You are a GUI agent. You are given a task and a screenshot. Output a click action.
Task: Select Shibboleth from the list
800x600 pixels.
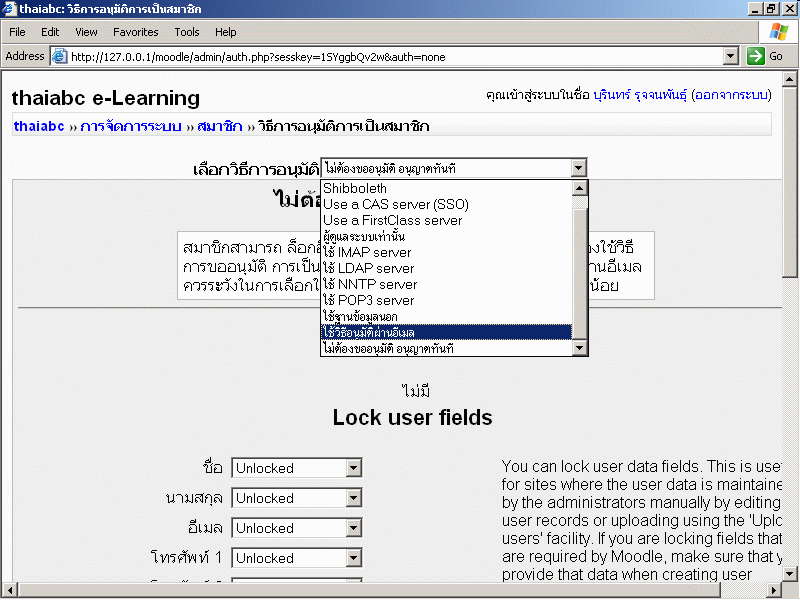coord(355,188)
